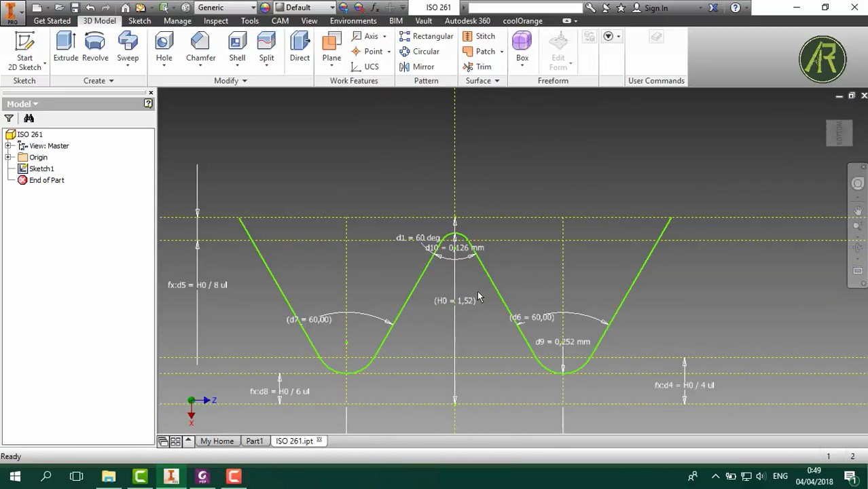Toggle the browser filter in the Model panel

point(10,118)
